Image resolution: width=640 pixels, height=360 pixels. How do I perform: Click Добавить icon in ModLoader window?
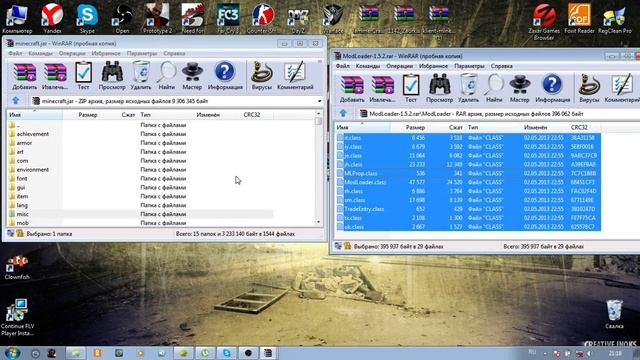click(x=352, y=88)
